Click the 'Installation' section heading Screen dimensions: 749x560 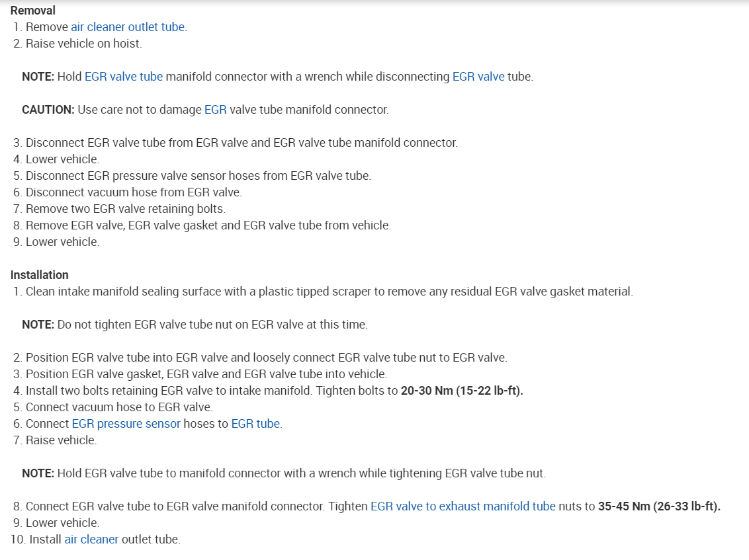point(40,275)
